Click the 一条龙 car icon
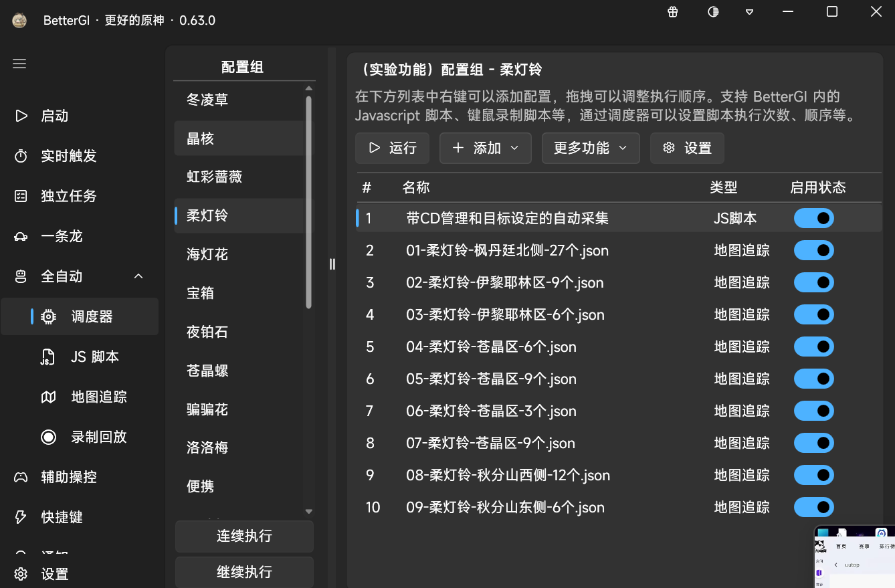The height and width of the screenshot is (588, 895). [21, 236]
